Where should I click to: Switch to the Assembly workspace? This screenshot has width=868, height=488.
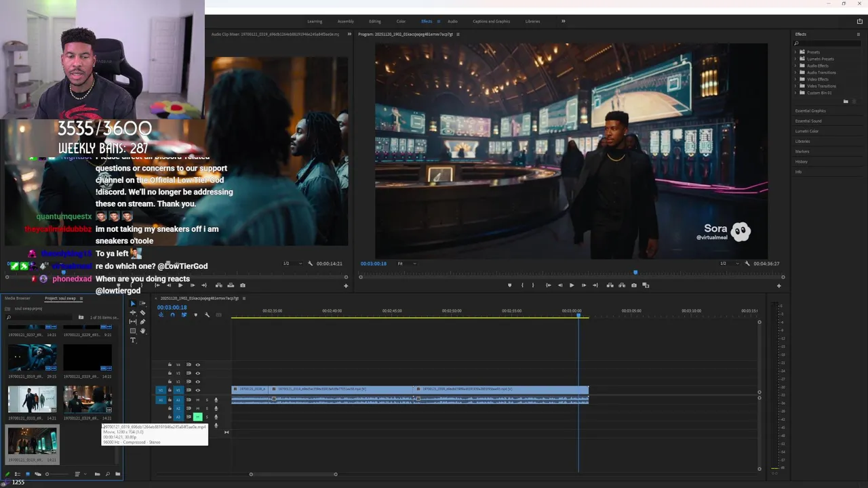[345, 21]
